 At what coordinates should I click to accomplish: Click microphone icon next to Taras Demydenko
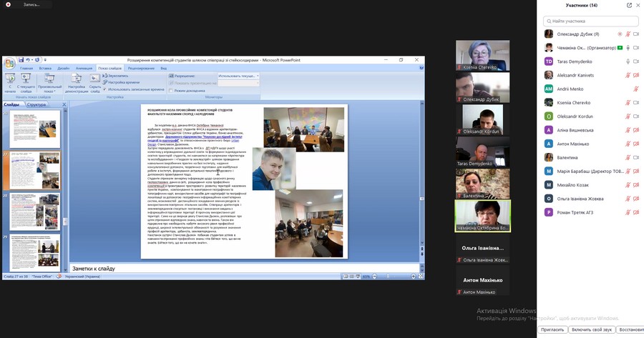click(628, 61)
